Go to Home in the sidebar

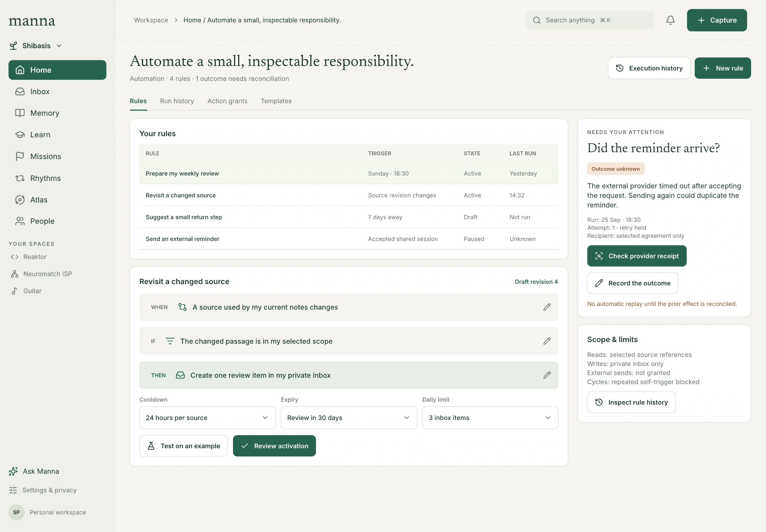click(x=57, y=70)
